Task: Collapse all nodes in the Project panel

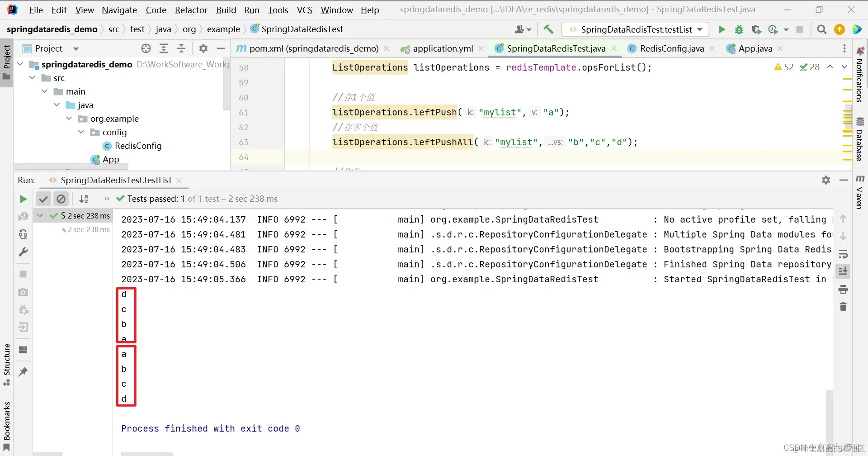Action: click(x=181, y=48)
